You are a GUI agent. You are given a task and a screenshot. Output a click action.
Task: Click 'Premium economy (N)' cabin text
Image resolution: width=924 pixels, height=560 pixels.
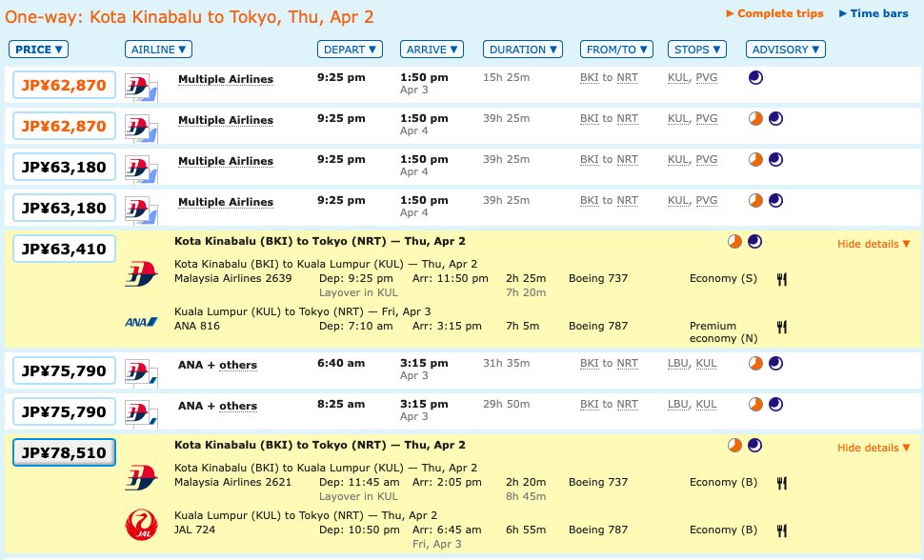point(723,331)
